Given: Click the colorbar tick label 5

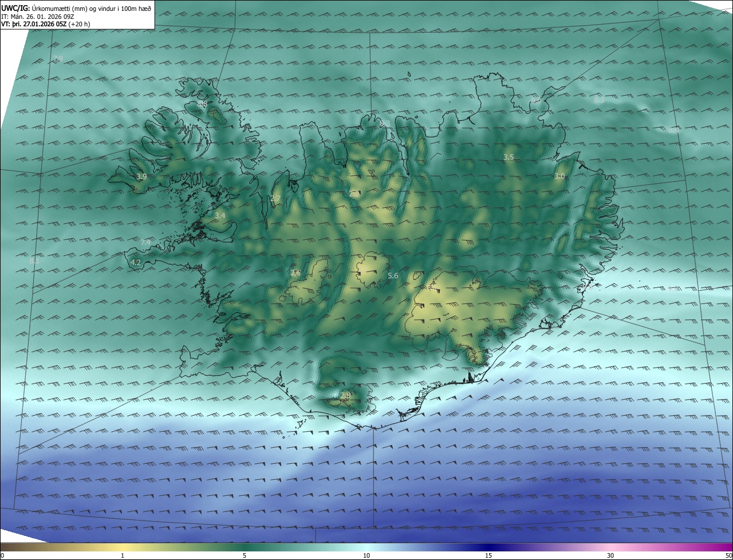Looking at the screenshot, I should (x=245, y=555).
